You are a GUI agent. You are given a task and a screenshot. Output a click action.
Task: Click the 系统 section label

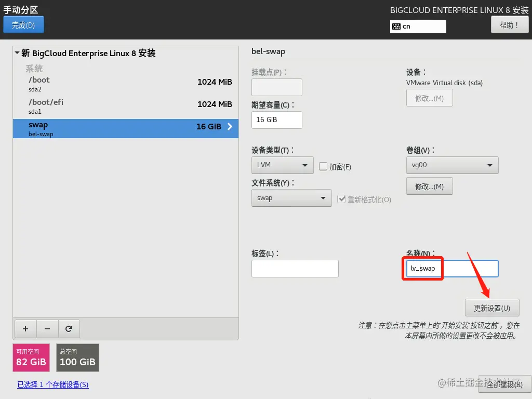(34, 69)
